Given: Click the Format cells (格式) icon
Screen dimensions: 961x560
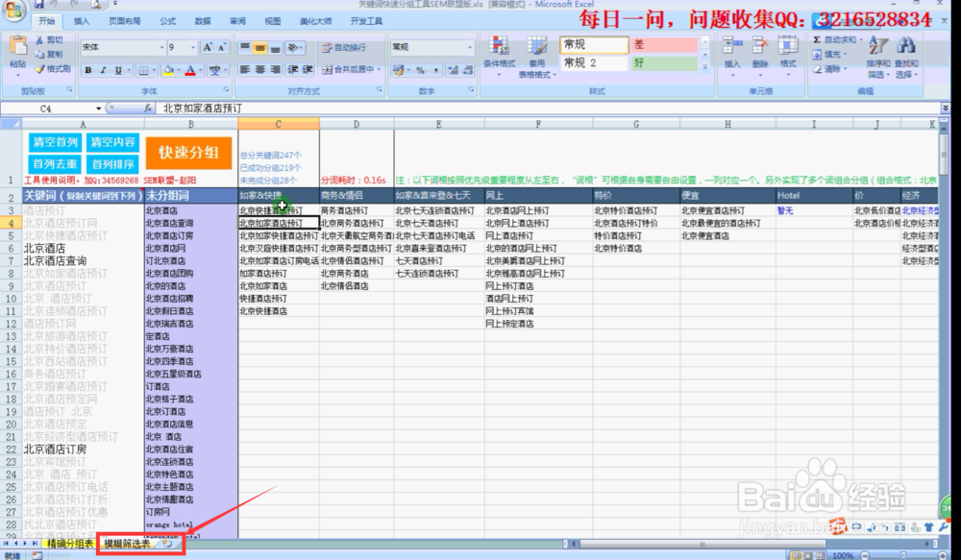Looking at the screenshot, I should click(788, 46).
